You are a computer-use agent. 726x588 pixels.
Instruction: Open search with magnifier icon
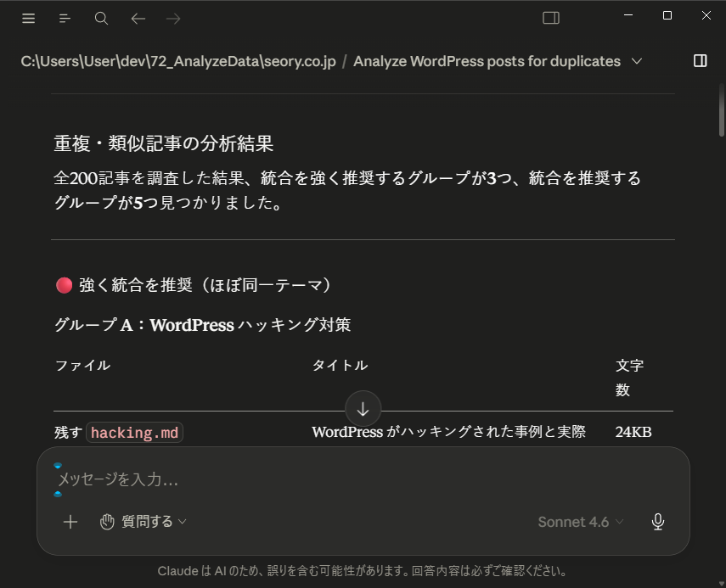[x=101, y=18]
